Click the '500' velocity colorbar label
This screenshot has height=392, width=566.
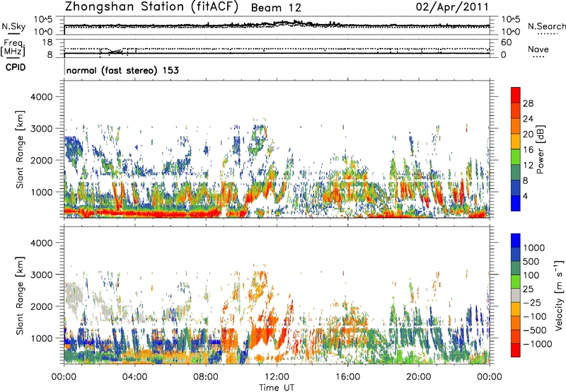tap(531, 262)
